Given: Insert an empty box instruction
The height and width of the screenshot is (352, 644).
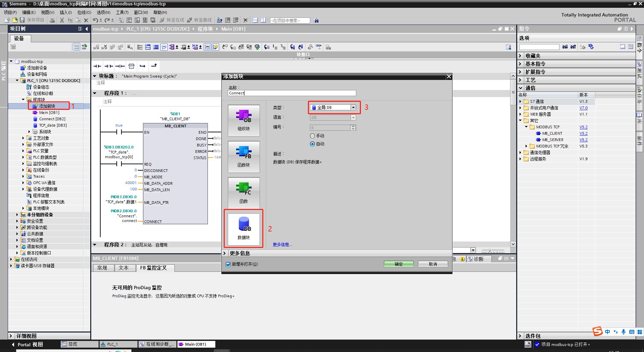Looking at the screenshot, I should [x=131, y=66].
